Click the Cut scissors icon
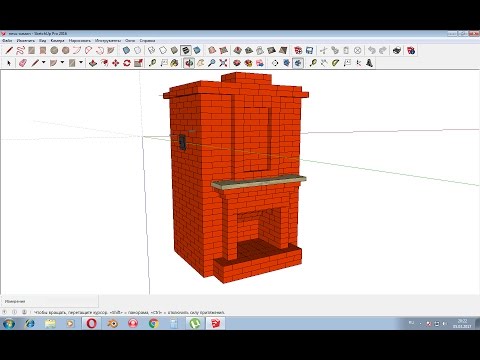 (x=323, y=51)
